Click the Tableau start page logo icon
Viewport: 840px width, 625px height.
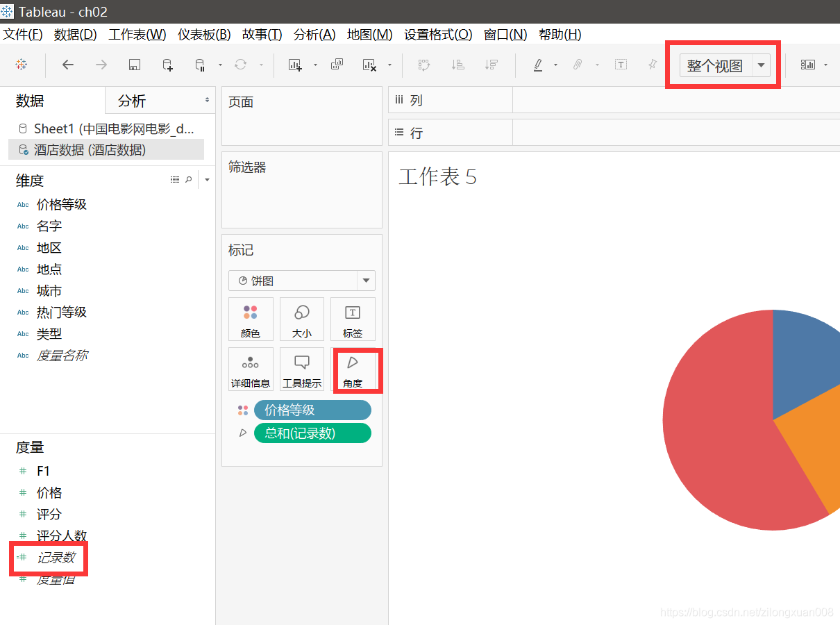21,65
